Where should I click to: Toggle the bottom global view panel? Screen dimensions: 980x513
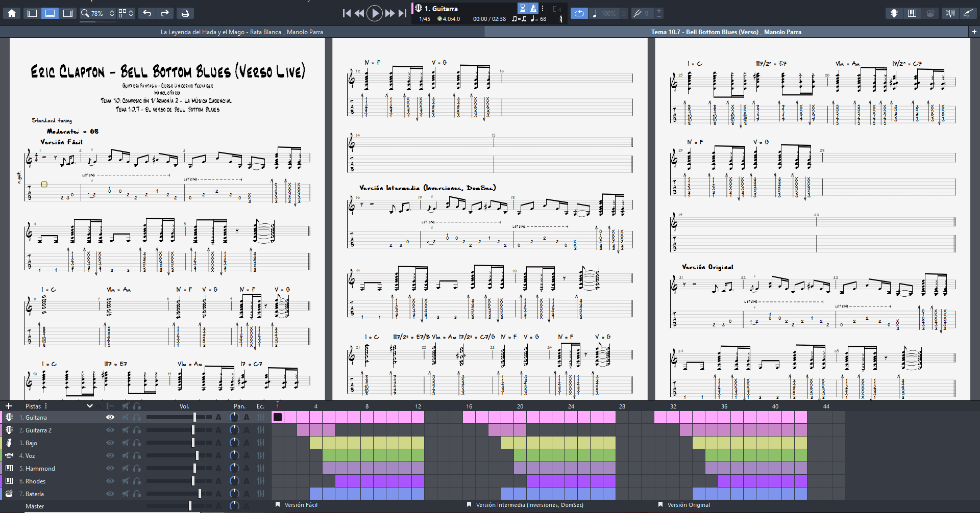(x=50, y=13)
